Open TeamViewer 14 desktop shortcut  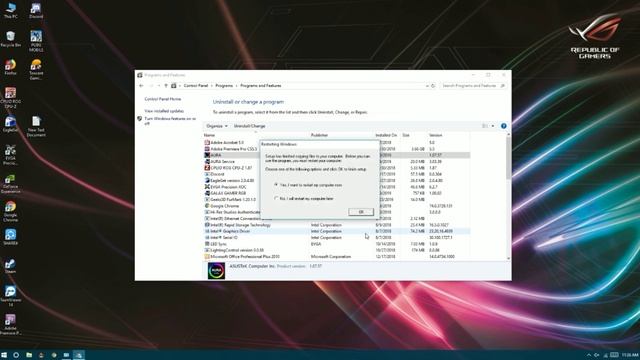[11, 296]
